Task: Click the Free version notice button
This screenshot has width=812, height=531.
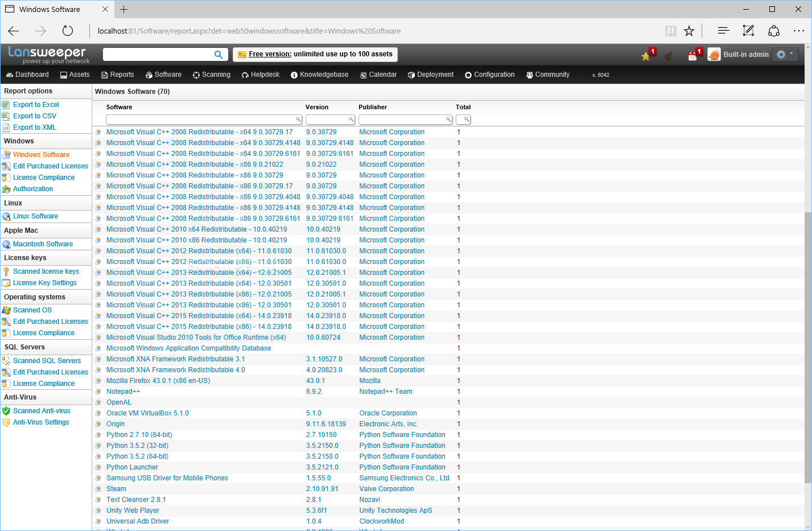Action: 315,54
